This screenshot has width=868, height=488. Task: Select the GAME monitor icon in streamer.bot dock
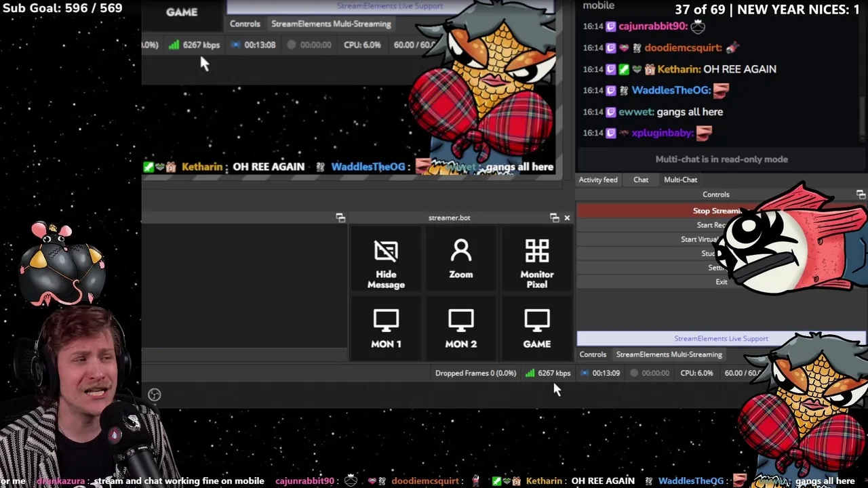536,328
